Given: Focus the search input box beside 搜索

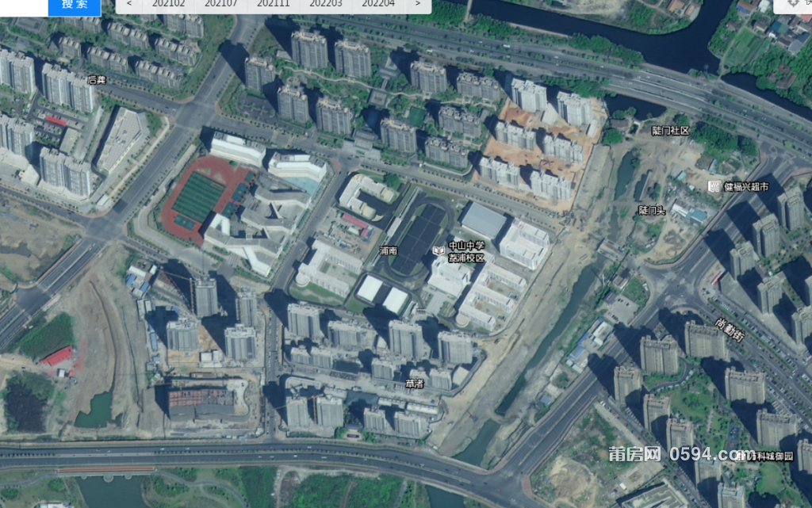Looking at the screenshot, I should pyautogui.click(x=24, y=6).
